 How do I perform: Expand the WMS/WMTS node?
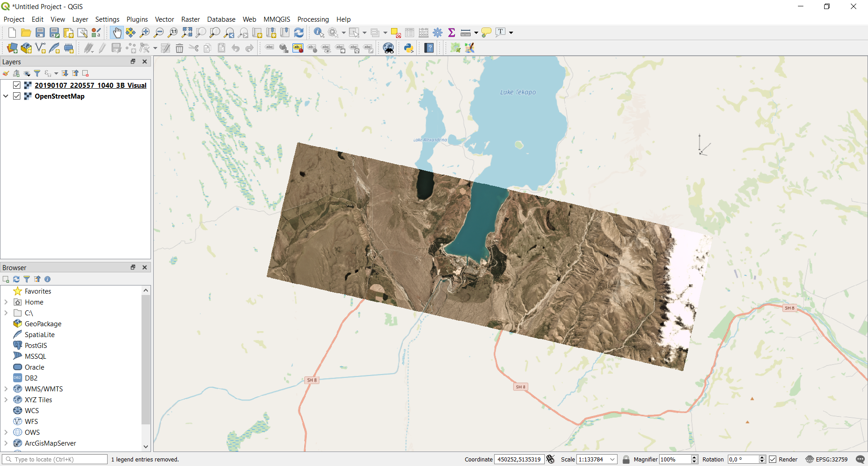coord(6,389)
